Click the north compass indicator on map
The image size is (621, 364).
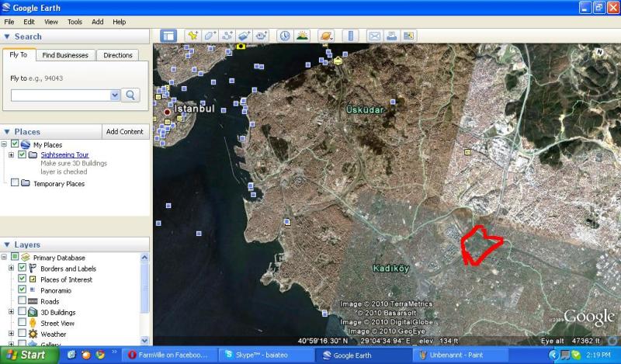tap(599, 52)
